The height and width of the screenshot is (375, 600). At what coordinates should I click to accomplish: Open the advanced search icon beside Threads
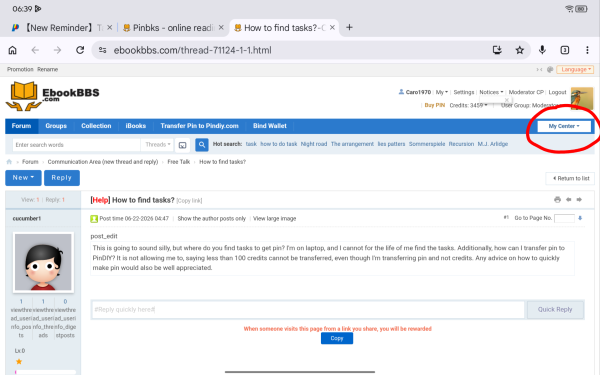pos(183,145)
